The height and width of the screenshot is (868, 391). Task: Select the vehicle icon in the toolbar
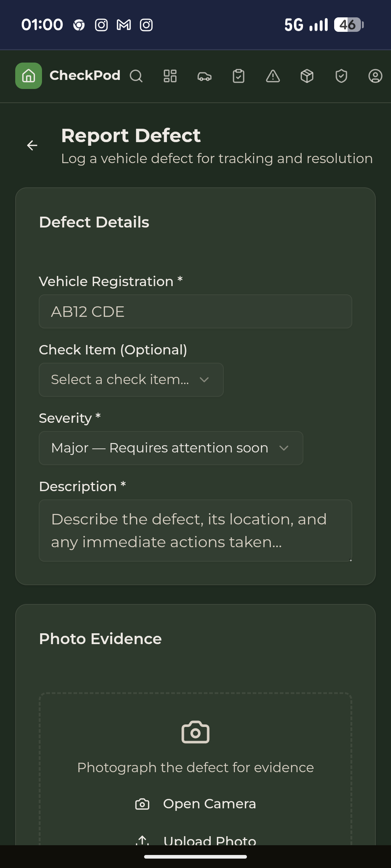(204, 76)
